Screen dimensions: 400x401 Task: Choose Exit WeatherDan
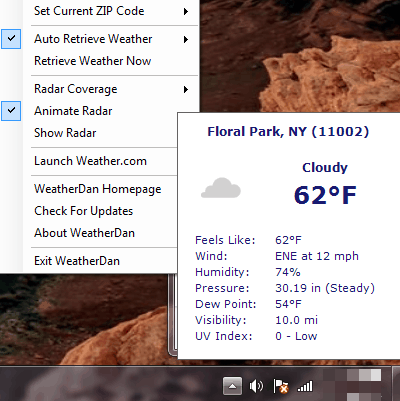tap(77, 261)
